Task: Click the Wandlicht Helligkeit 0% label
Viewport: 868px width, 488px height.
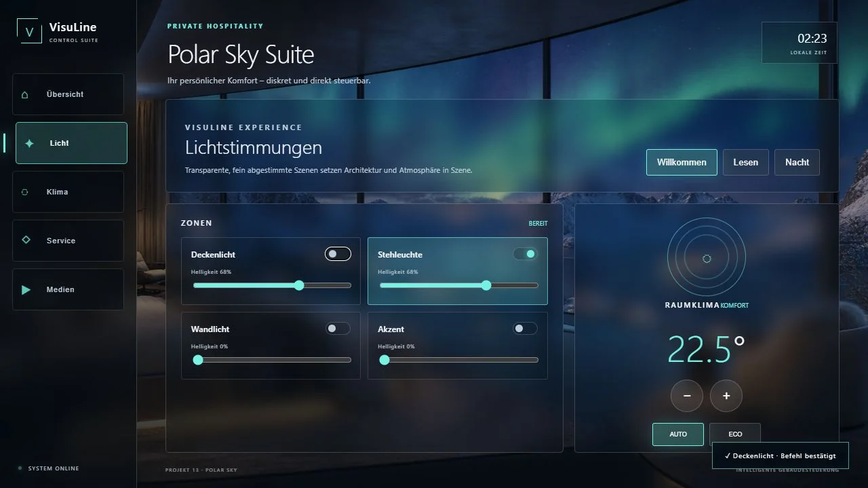Action: tap(210, 346)
